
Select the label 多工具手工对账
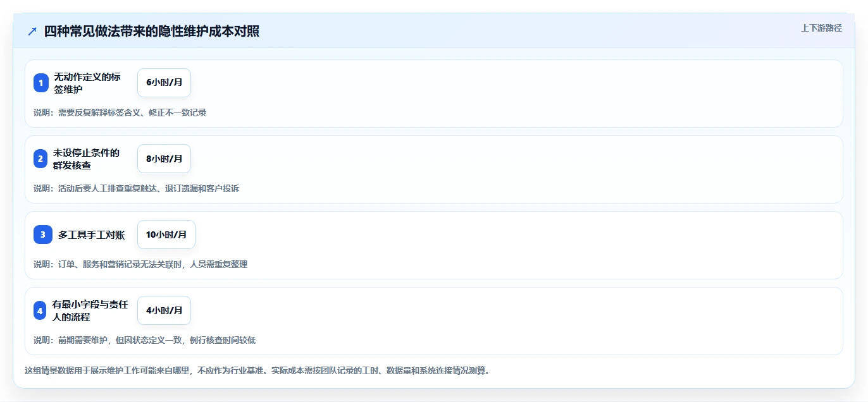(x=92, y=235)
